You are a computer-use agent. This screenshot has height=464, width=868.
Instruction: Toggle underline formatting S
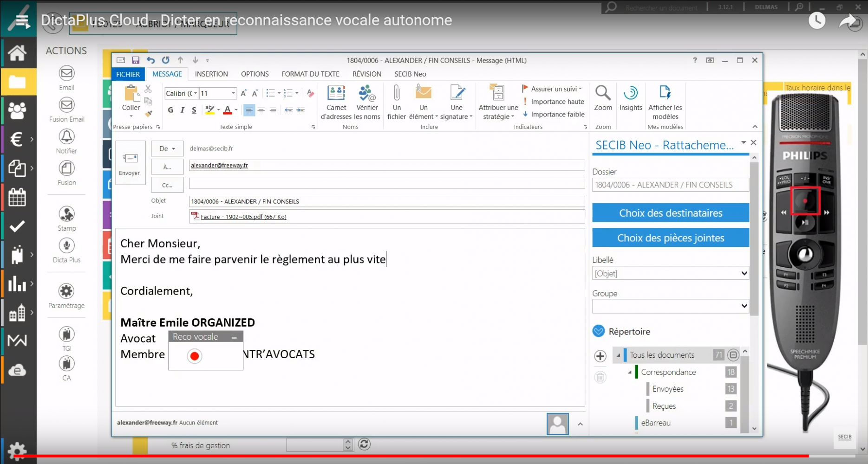pyautogui.click(x=194, y=110)
